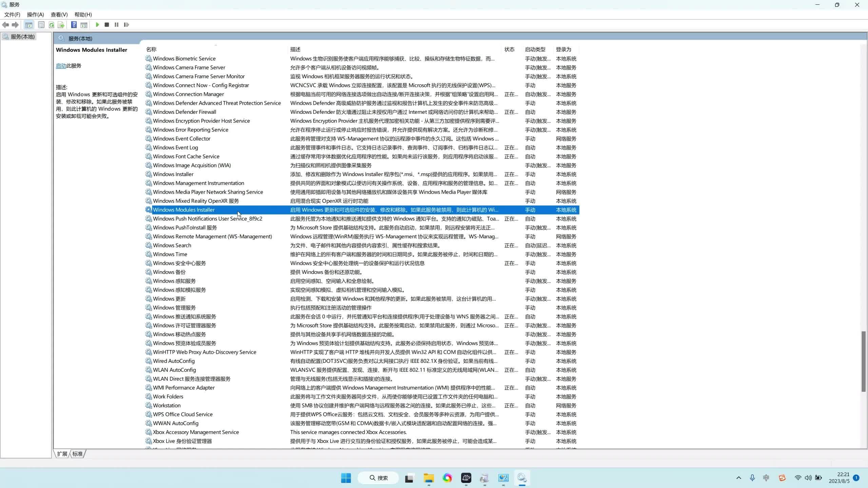Open the 文件(F) menu
Image resolution: width=868 pixels, height=488 pixels.
12,15
